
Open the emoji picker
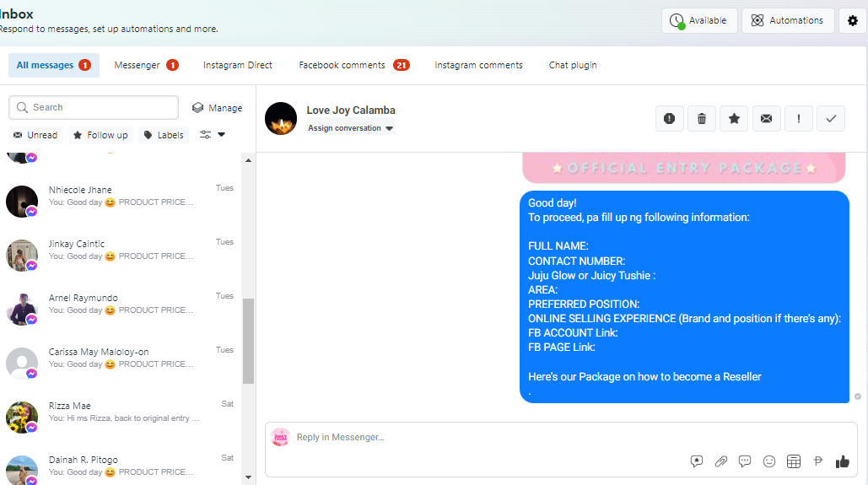click(769, 461)
